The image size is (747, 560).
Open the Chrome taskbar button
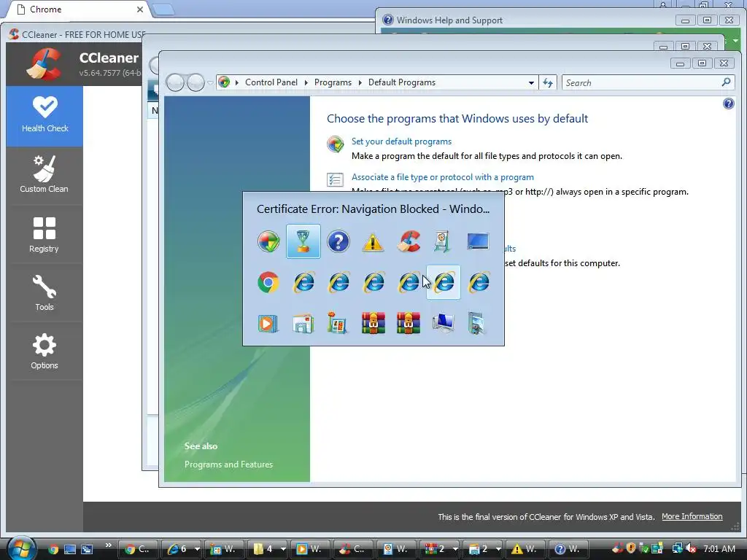coord(138,549)
